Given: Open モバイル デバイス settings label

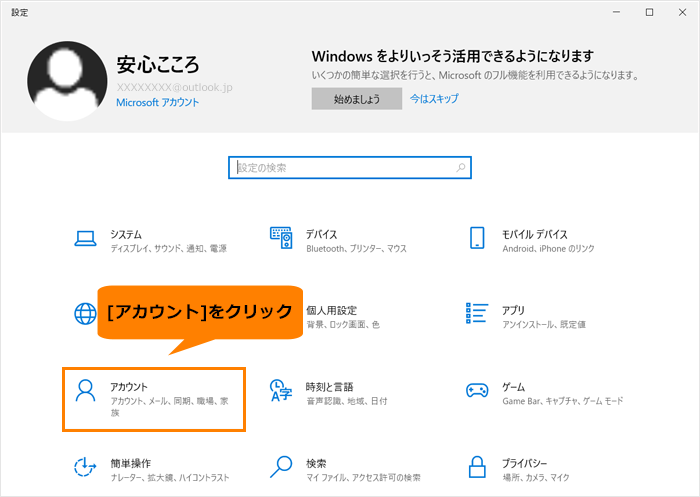Looking at the screenshot, I should coord(534,234).
